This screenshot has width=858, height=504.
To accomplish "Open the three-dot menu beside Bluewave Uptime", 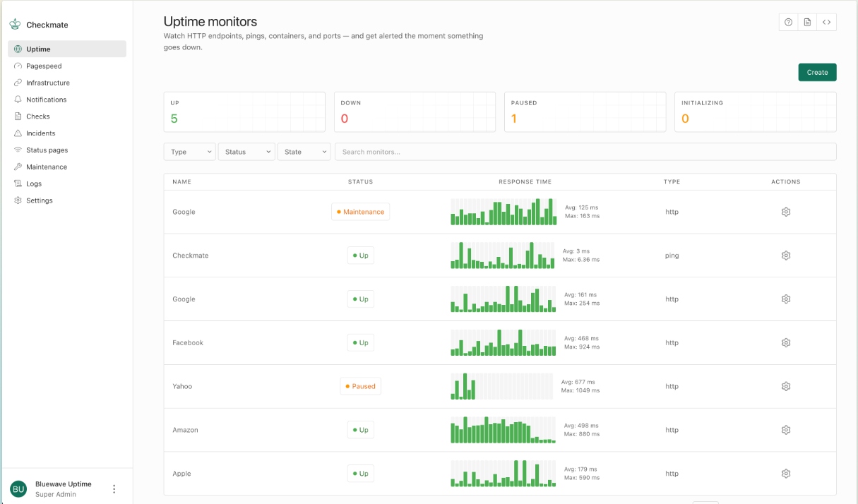I will [x=114, y=489].
